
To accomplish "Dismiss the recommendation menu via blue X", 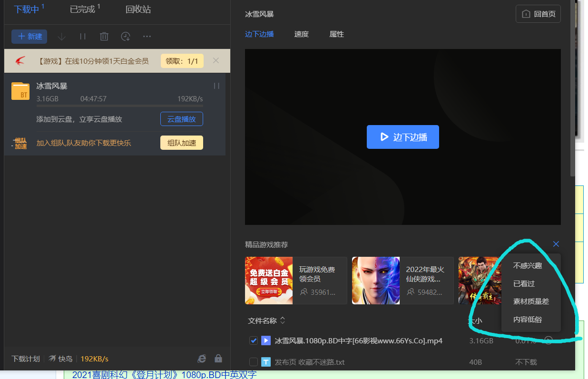I will (556, 244).
